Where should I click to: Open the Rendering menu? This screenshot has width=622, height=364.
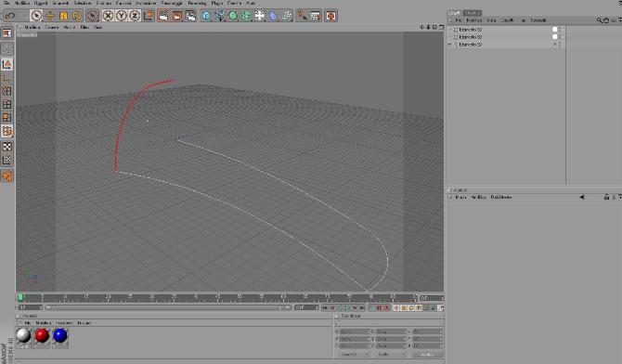click(197, 3)
